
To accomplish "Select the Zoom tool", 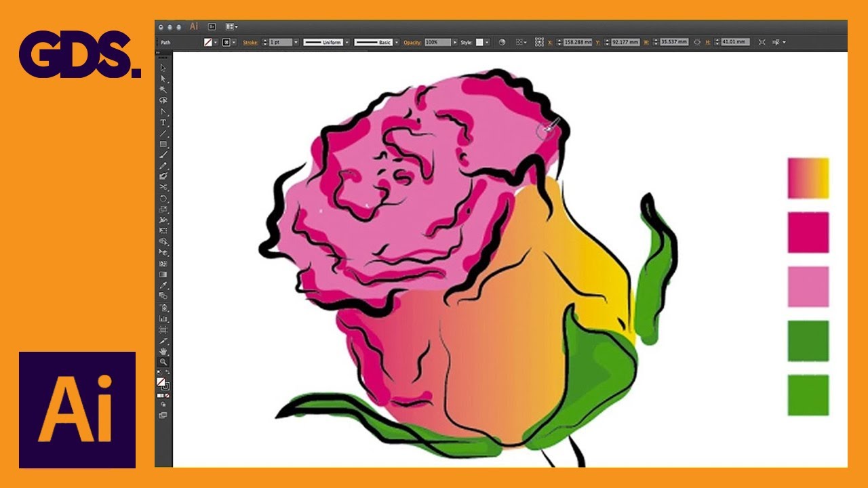I will 163,362.
